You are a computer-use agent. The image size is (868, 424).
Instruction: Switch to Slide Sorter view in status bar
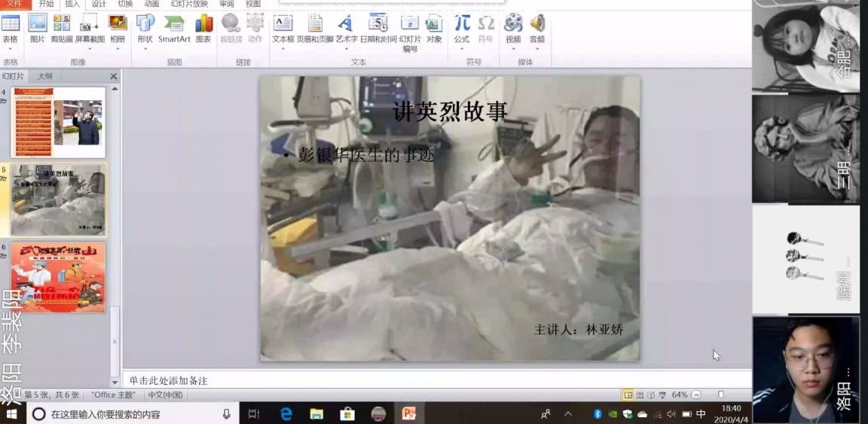click(640, 395)
